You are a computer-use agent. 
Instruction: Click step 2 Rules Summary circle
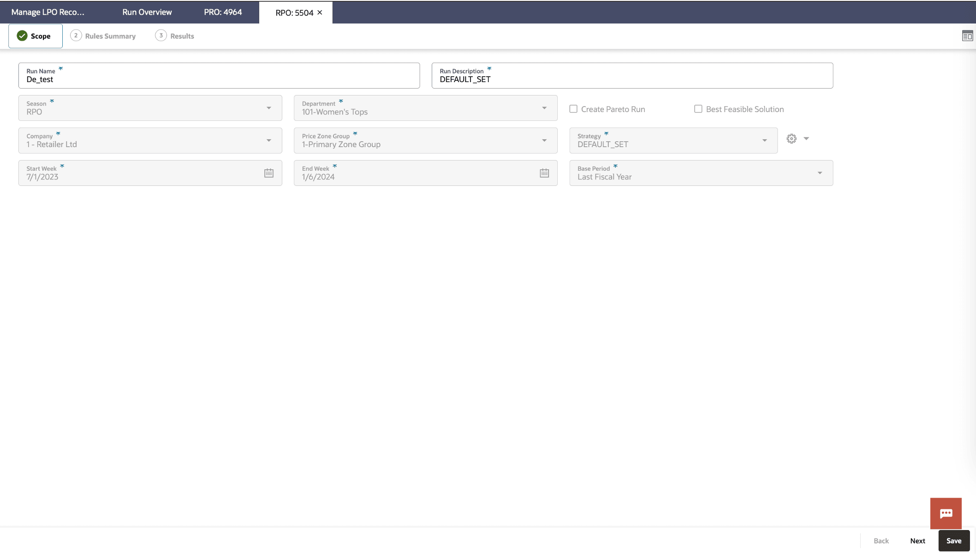click(x=76, y=36)
